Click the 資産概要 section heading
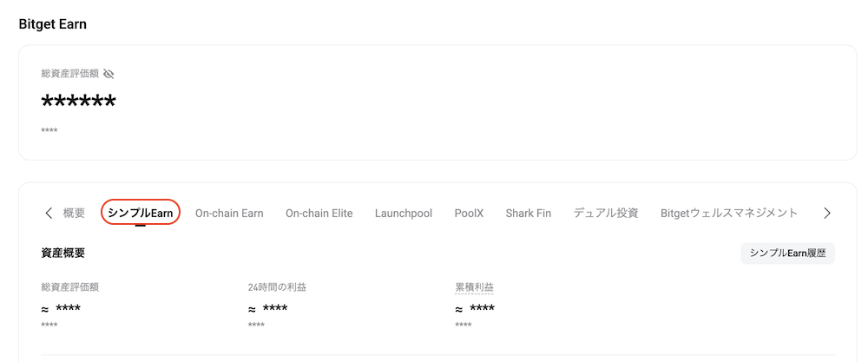 click(62, 253)
